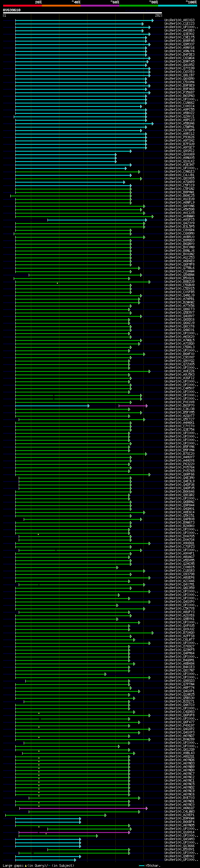
Task: Select label UniRef100_B6KBF4
Action: tap(179, 821)
